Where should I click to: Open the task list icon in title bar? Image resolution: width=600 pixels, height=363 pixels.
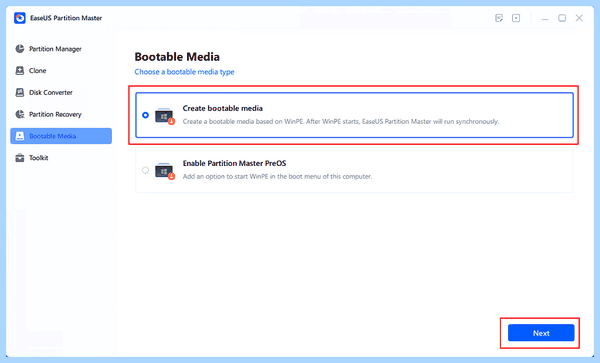(x=499, y=18)
